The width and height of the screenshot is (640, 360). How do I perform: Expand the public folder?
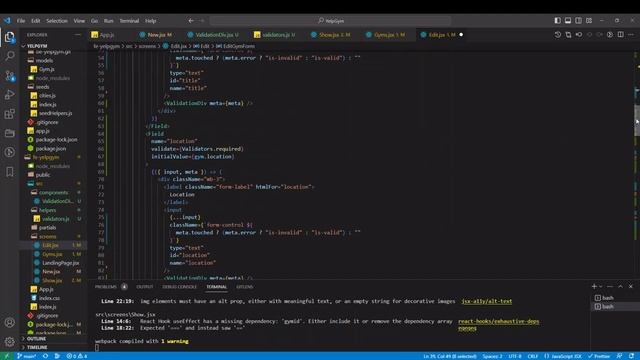click(43, 175)
